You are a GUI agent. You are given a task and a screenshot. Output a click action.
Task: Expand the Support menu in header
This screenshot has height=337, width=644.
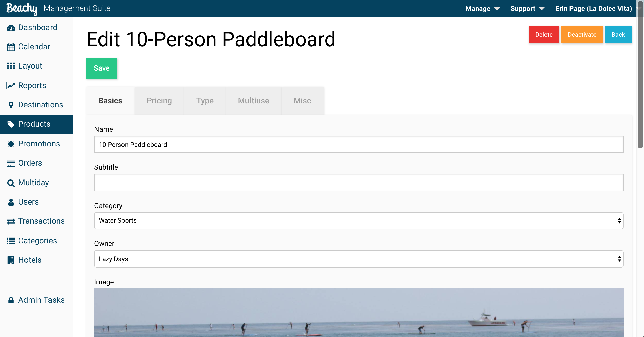tap(527, 9)
